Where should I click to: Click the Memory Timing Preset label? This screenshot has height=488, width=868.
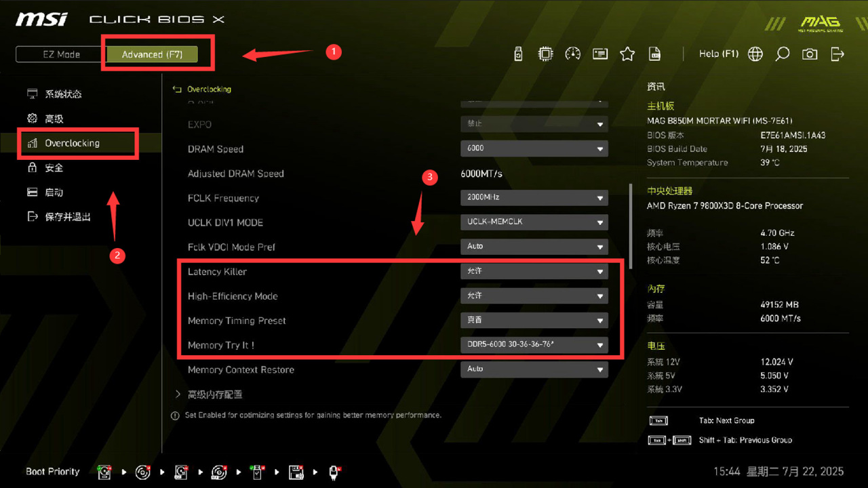click(x=237, y=321)
